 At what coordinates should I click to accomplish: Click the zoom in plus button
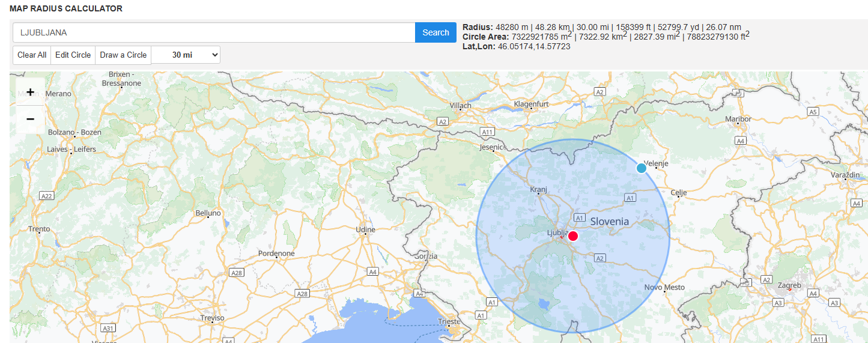(30, 93)
